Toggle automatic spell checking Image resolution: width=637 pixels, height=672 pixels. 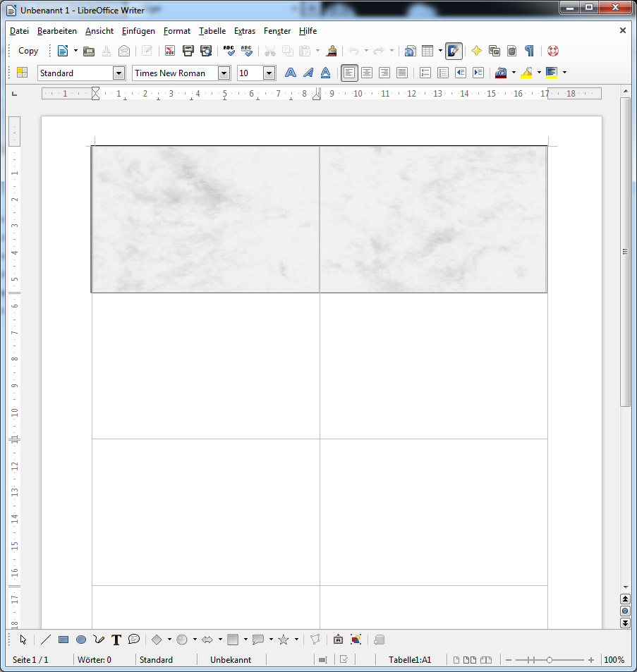point(246,51)
